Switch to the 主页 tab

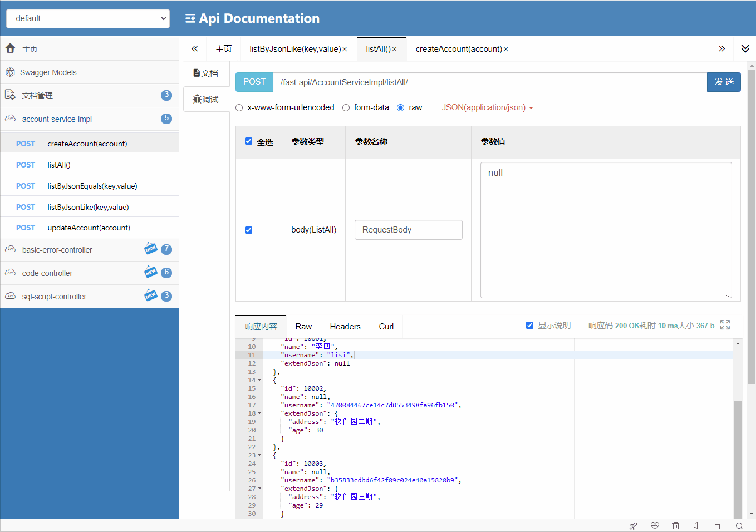[x=223, y=49]
